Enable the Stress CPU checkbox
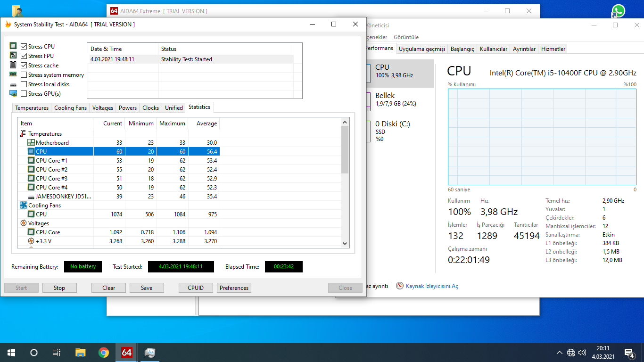The width and height of the screenshot is (644, 362). [24, 47]
